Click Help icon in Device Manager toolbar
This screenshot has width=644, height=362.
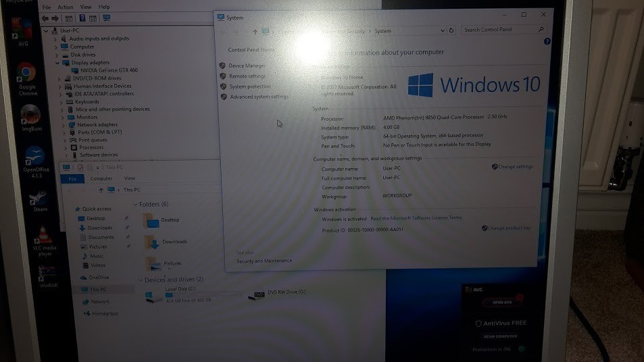pos(82,18)
